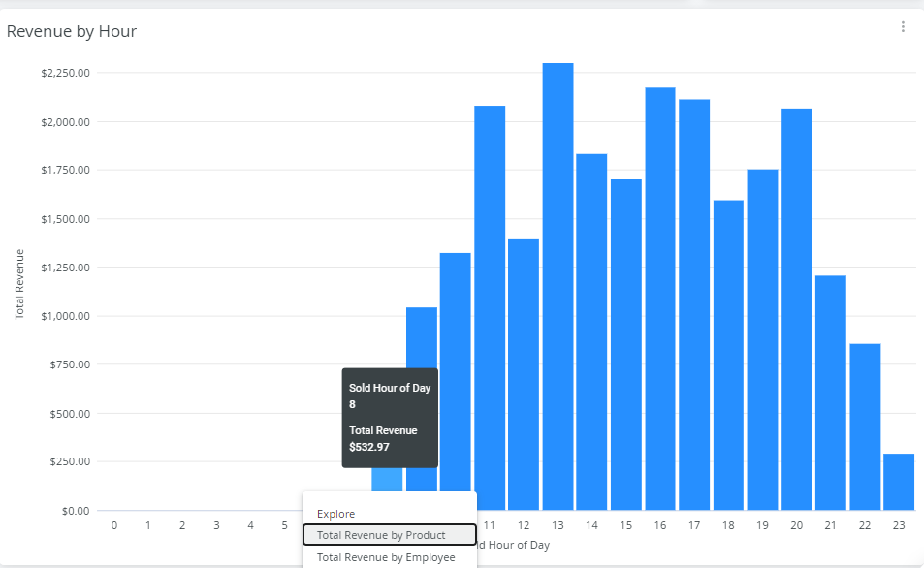Select Explore in the drill menu
The height and width of the screenshot is (568, 924).
(x=335, y=514)
